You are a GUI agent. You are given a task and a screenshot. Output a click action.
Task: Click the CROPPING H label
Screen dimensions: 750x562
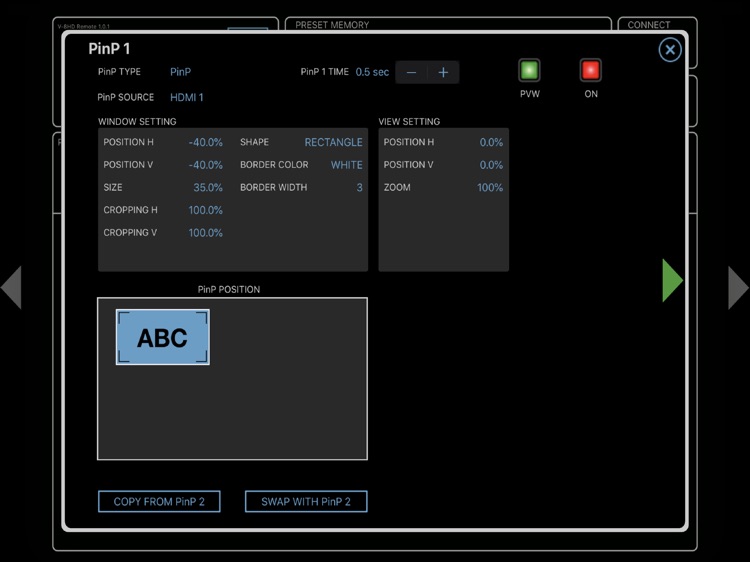(x=130, y=210)
